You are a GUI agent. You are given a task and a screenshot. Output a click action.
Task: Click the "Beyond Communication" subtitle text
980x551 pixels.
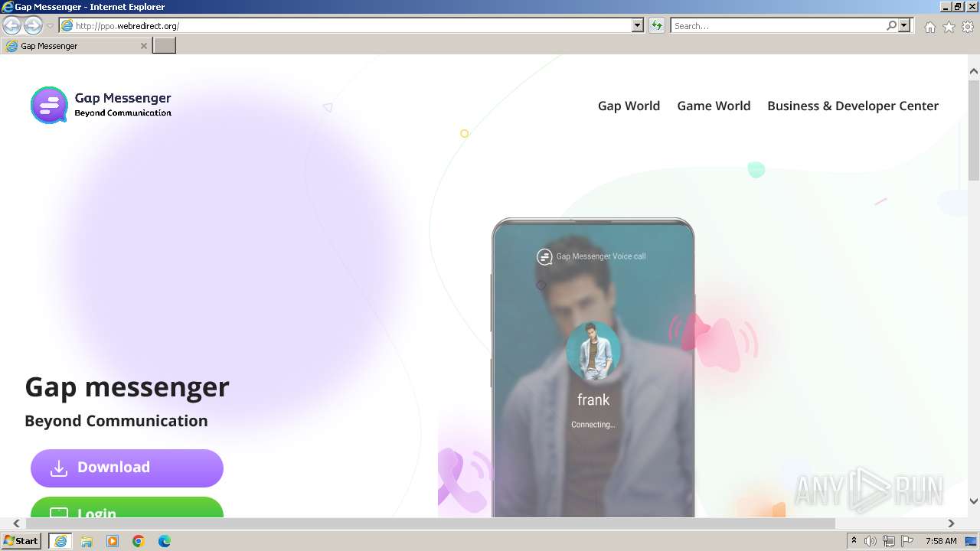(x=116, y=421)
